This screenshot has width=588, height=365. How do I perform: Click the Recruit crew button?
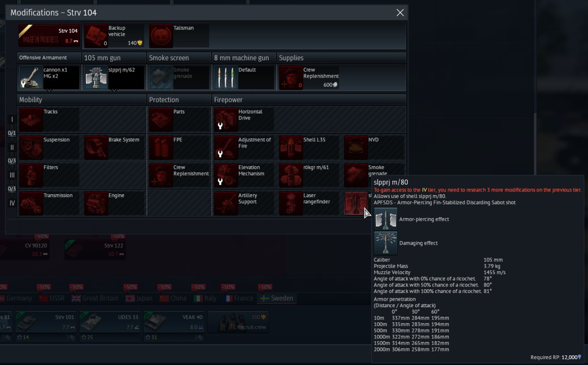pos(238,322)
